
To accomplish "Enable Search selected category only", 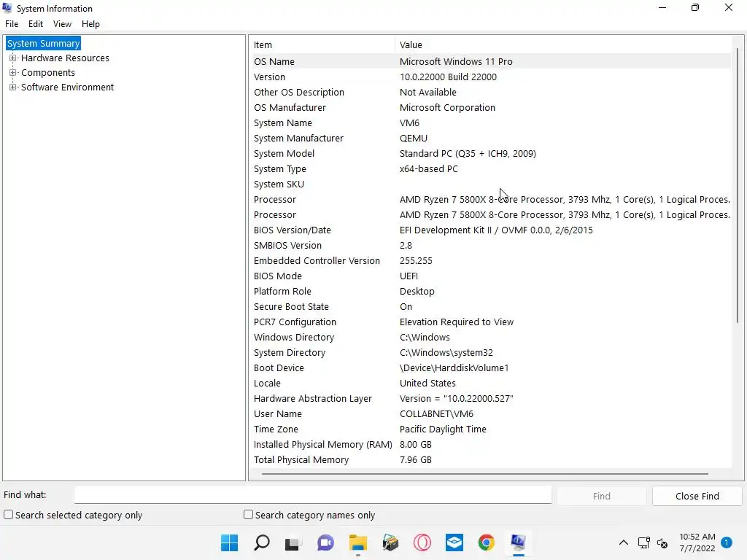I will 9,515.
